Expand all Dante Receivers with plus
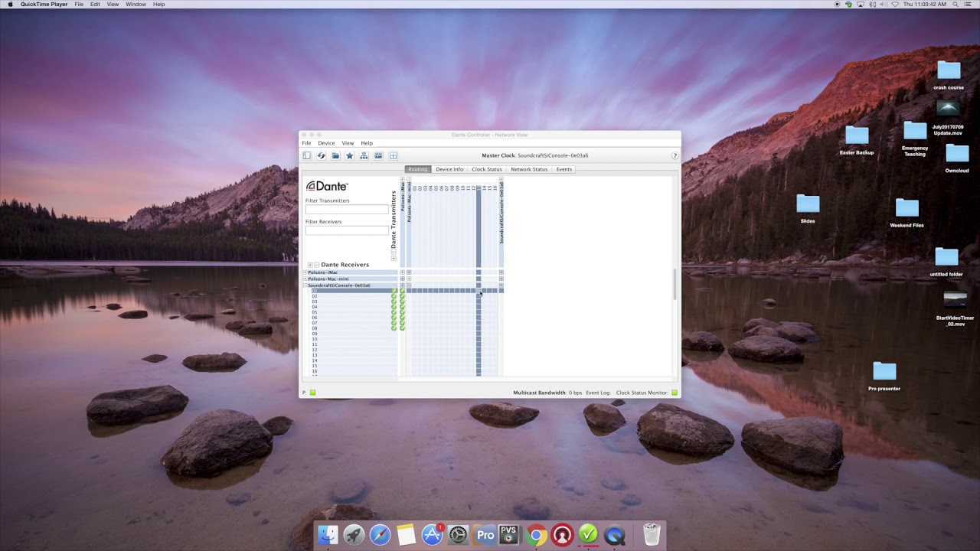The image size is (980, 551). [310, 265]
